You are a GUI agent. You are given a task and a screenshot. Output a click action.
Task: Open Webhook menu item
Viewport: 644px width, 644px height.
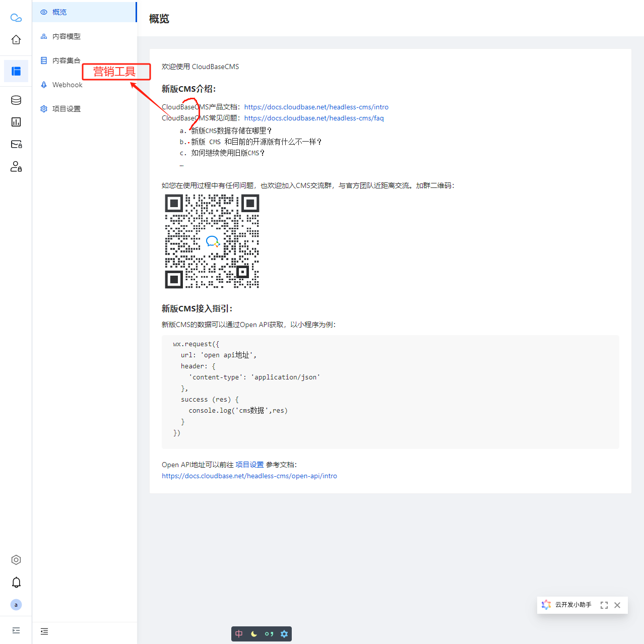click(x=84, y=85)
